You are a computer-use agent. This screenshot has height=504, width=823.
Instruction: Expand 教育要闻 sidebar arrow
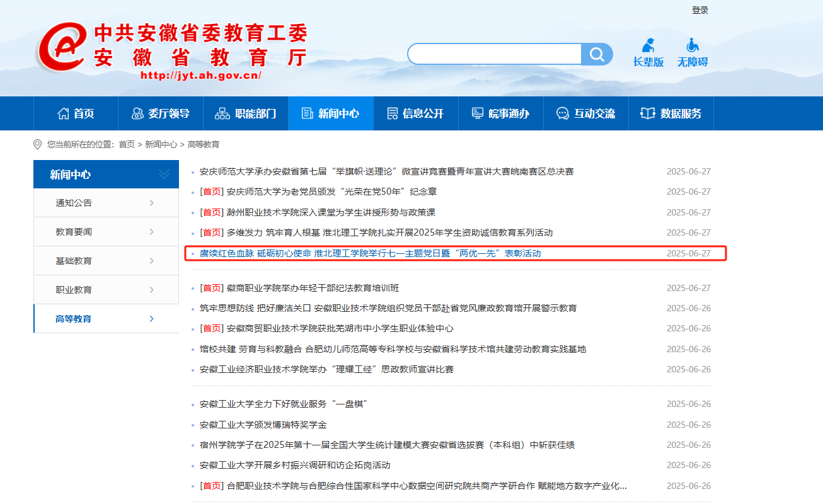coord(152,232)
